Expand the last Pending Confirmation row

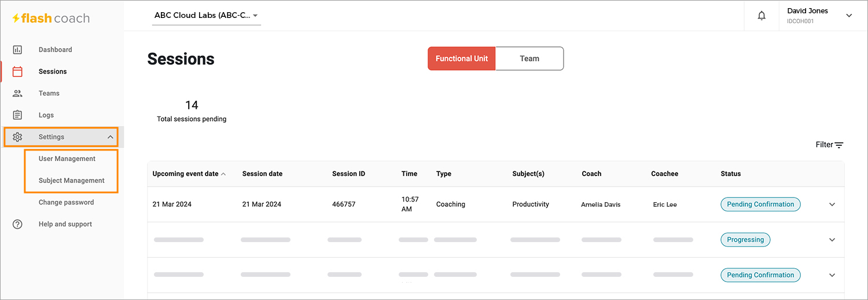(x=832, y=275)
